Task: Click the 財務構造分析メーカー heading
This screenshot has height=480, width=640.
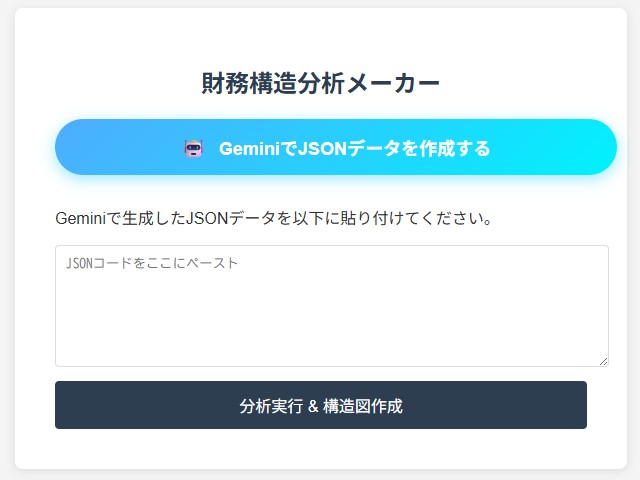Action: [x=320, y=83]
